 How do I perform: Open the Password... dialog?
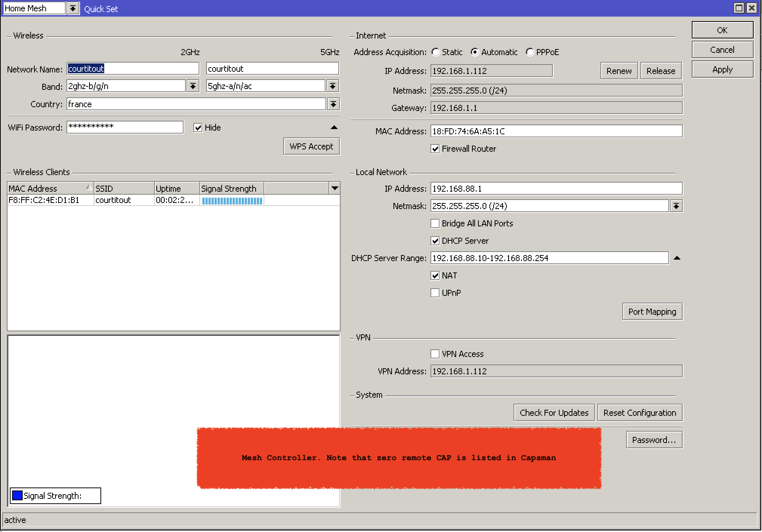click(x=654, y=440)
